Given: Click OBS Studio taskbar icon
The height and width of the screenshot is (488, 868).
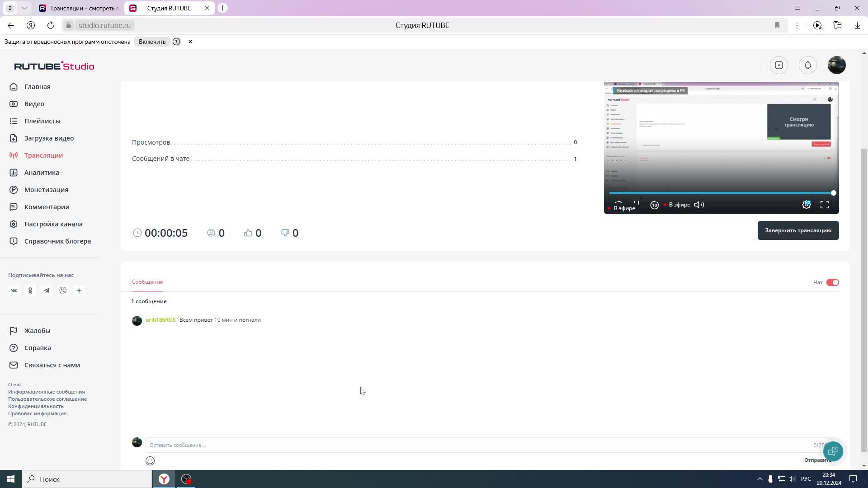Looking at the screenshot, I should tap(186, 479).
